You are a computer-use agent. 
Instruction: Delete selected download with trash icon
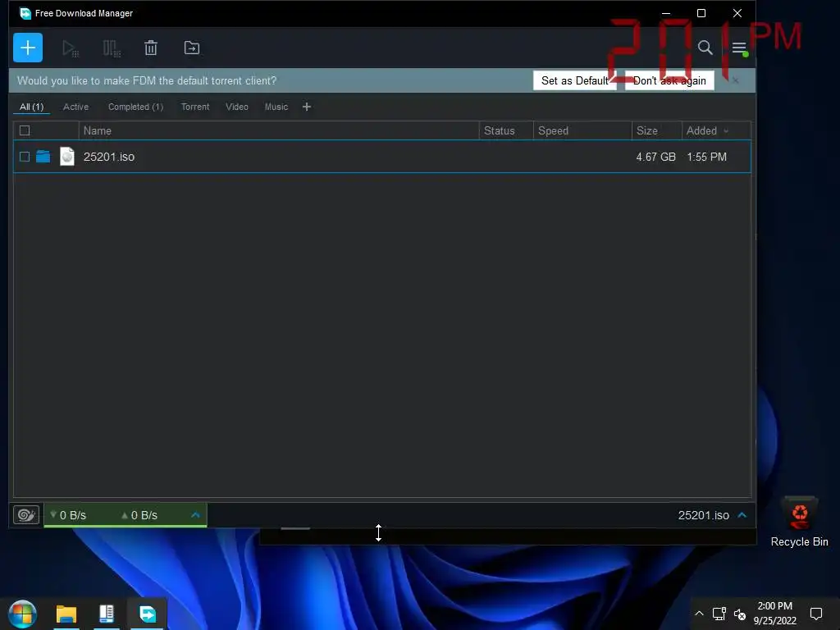tap(151, 48)
